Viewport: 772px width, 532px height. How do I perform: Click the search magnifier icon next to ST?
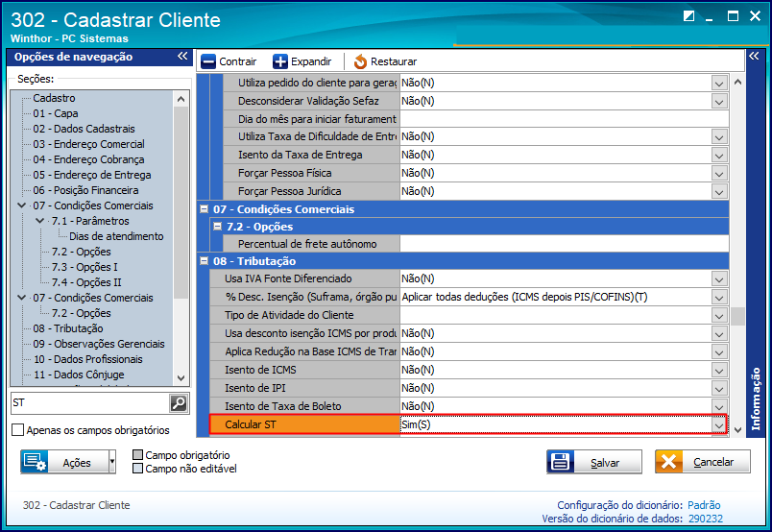[x=179, y=403]
